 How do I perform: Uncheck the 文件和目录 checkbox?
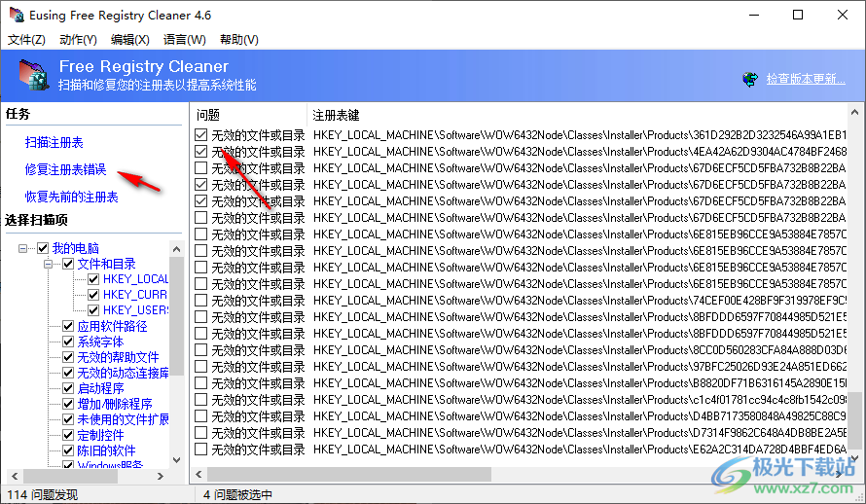68,264
